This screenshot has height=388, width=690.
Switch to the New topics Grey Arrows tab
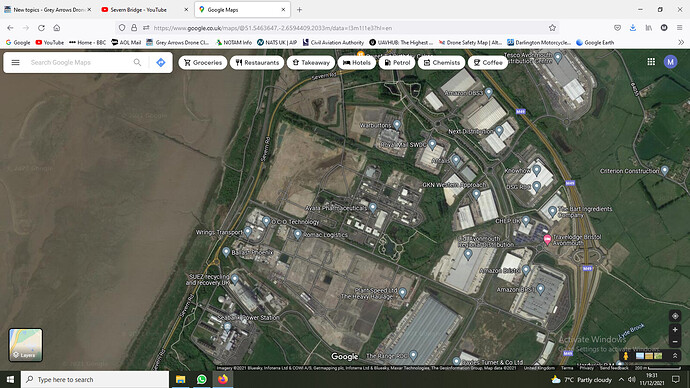click(48, 10)
